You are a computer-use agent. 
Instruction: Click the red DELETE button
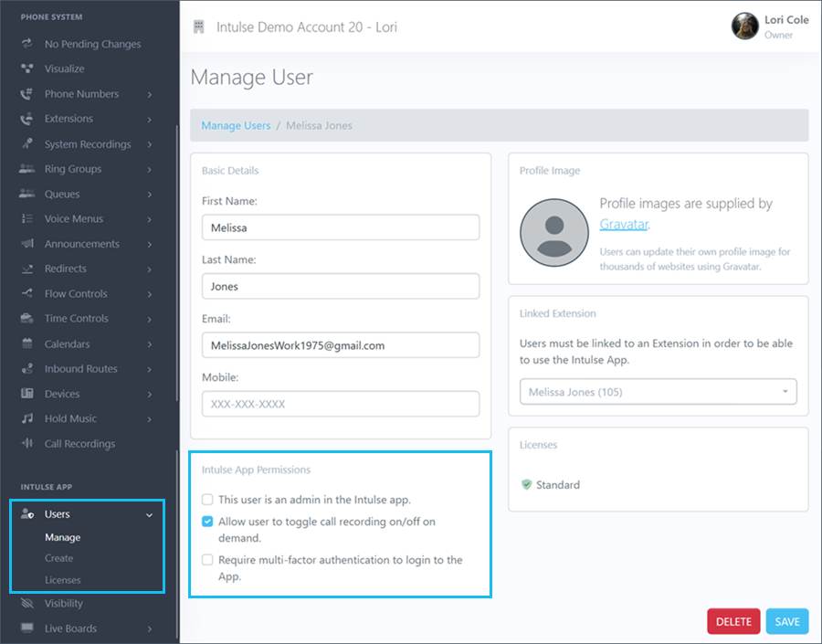coord(733,621)
